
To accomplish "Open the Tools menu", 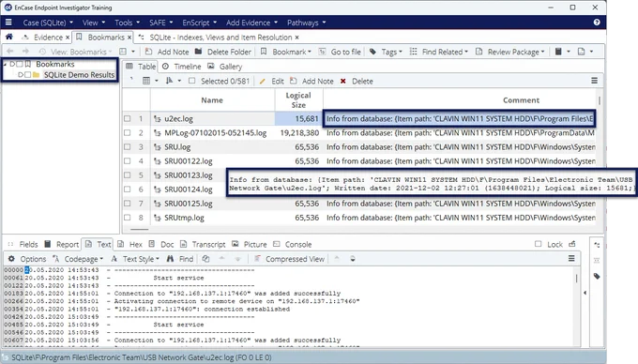I will [x=127, y=23].
